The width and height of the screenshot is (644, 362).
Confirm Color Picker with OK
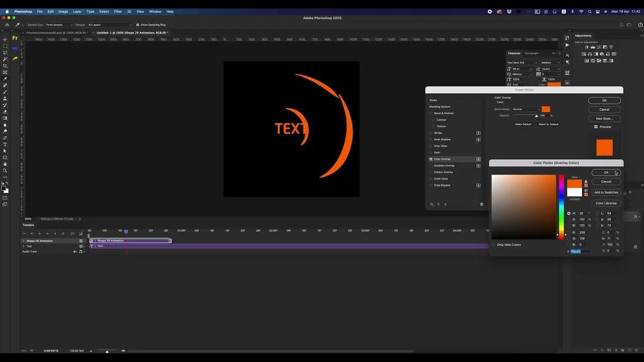coord(606,172)
